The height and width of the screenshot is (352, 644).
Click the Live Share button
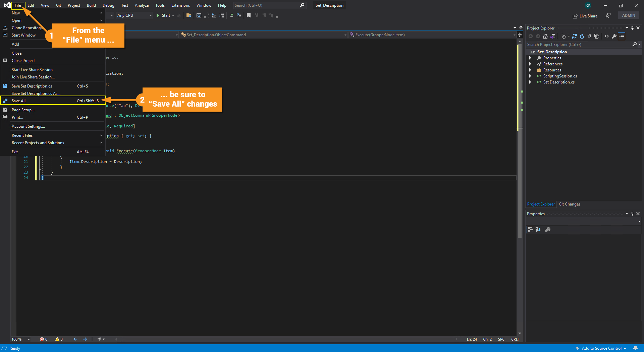585,16
